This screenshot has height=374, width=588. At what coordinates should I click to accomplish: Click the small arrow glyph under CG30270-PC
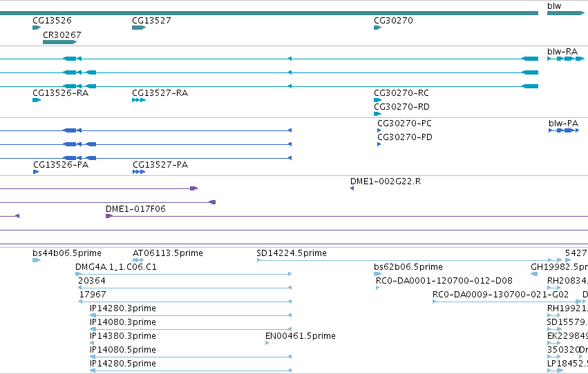pyautogui.click(x=379, y=130)
